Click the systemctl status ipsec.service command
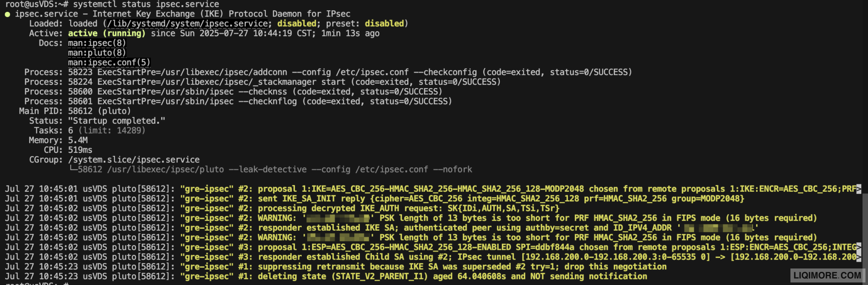Screen dimensions: 868x285 tap(146, 5)
